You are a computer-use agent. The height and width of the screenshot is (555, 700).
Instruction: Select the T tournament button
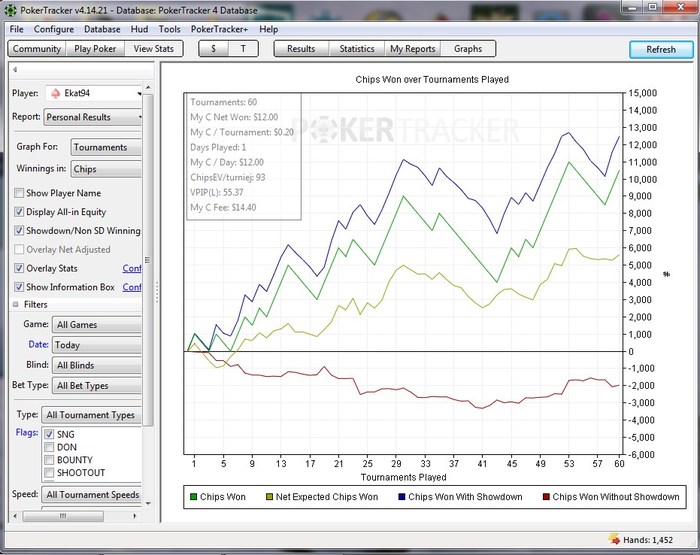click(243, 49)
